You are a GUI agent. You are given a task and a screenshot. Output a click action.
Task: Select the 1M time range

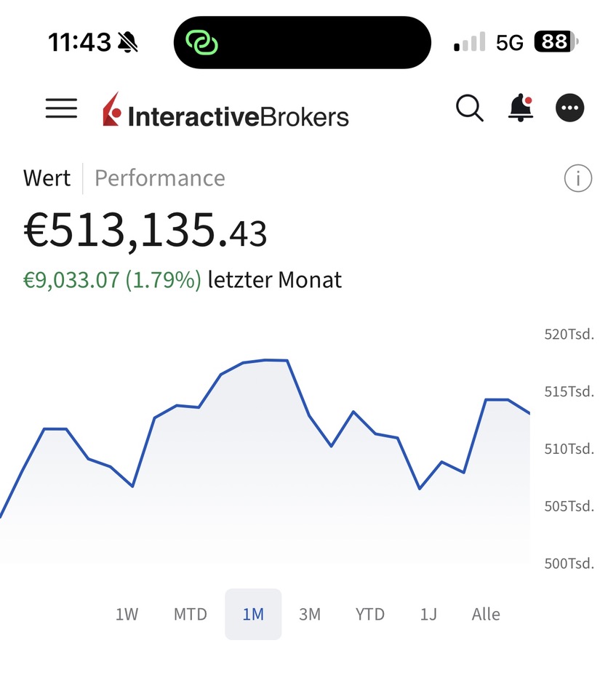tap(253, 615)
